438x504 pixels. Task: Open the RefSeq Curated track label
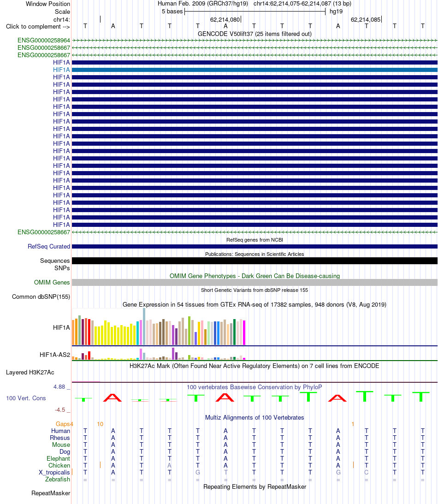coord(49,247)
